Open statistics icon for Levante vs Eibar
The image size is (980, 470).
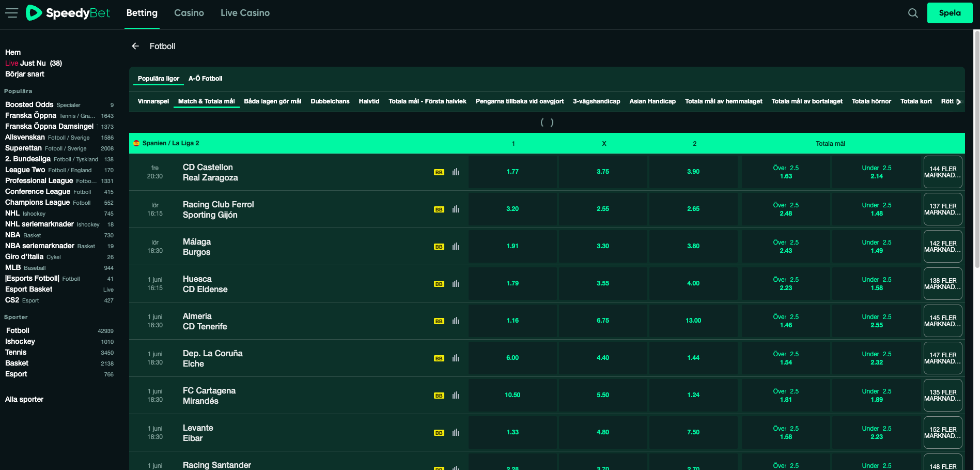click(x=456, y=432)
